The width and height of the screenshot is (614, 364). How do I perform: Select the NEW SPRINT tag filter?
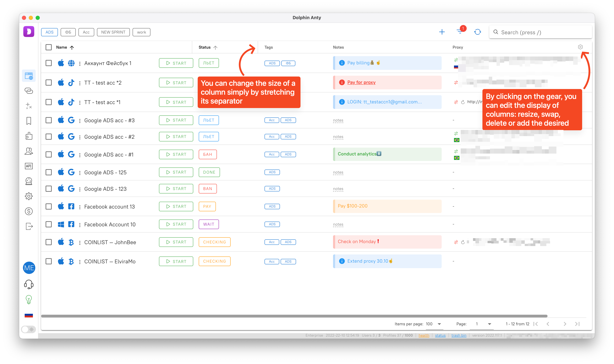[x=113, y=32]
